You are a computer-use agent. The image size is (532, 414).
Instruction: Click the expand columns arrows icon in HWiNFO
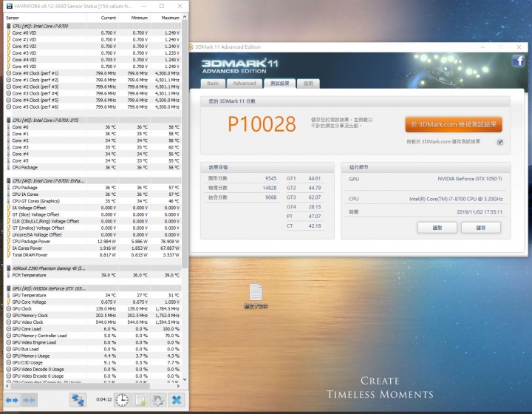12,400
